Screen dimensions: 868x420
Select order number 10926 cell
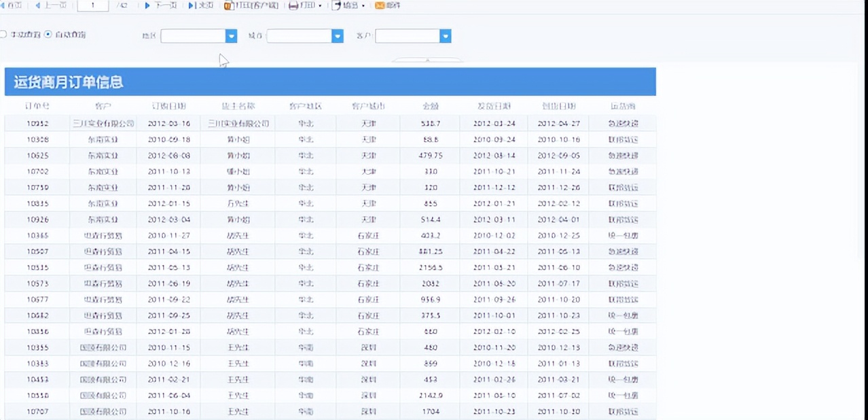[37, 220]
